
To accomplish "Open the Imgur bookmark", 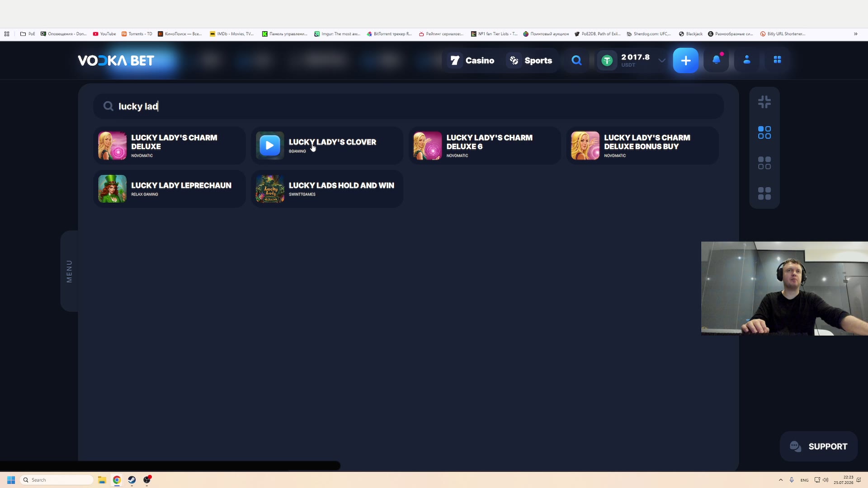I will (337, 34).
